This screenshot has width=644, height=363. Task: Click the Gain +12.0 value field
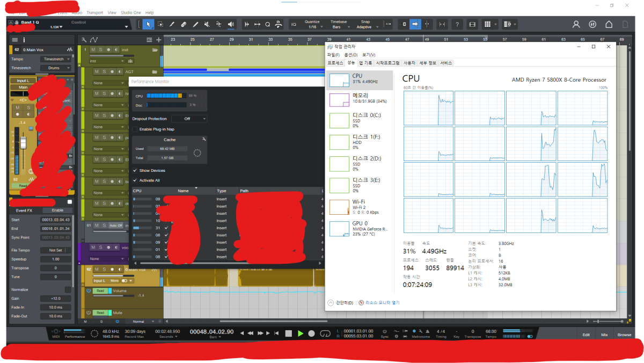[x=56, y=298]
